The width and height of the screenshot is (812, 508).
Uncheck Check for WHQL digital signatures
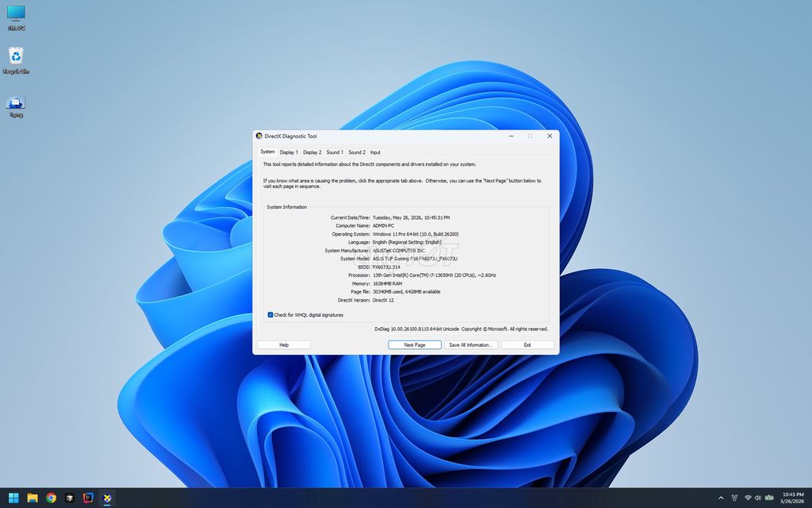pyautogui.click(x=270, y=314)
